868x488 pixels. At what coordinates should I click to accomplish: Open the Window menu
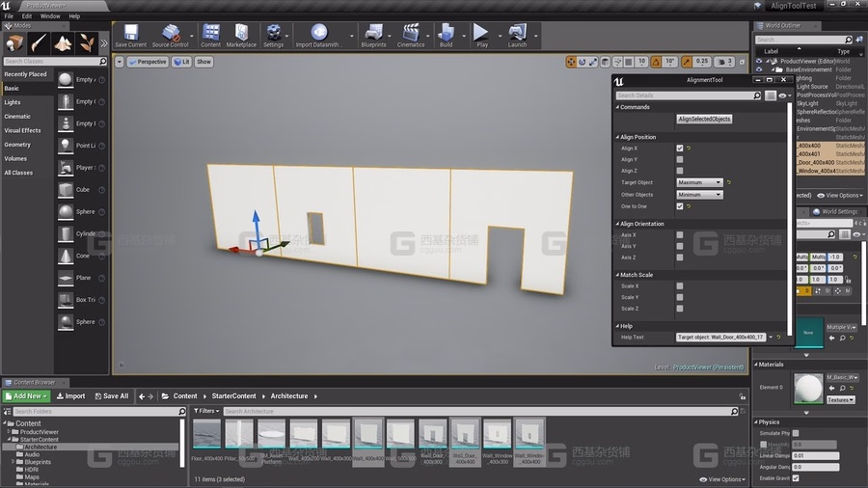click(x=50, y=16)
